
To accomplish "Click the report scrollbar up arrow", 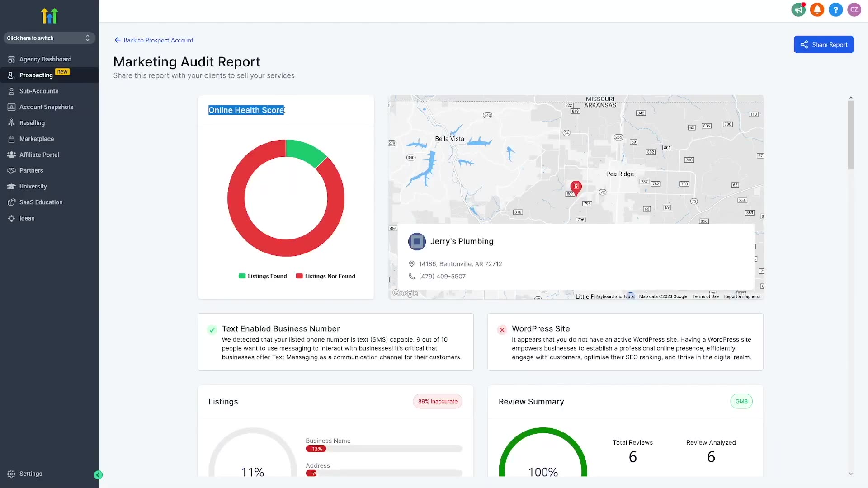I will tap(850, 98).
